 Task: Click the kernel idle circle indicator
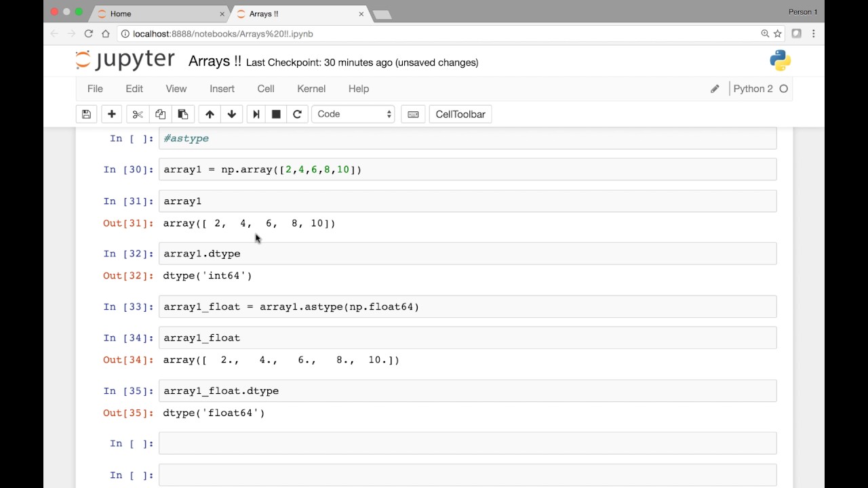pyautogui.click(x=784, y=89)
